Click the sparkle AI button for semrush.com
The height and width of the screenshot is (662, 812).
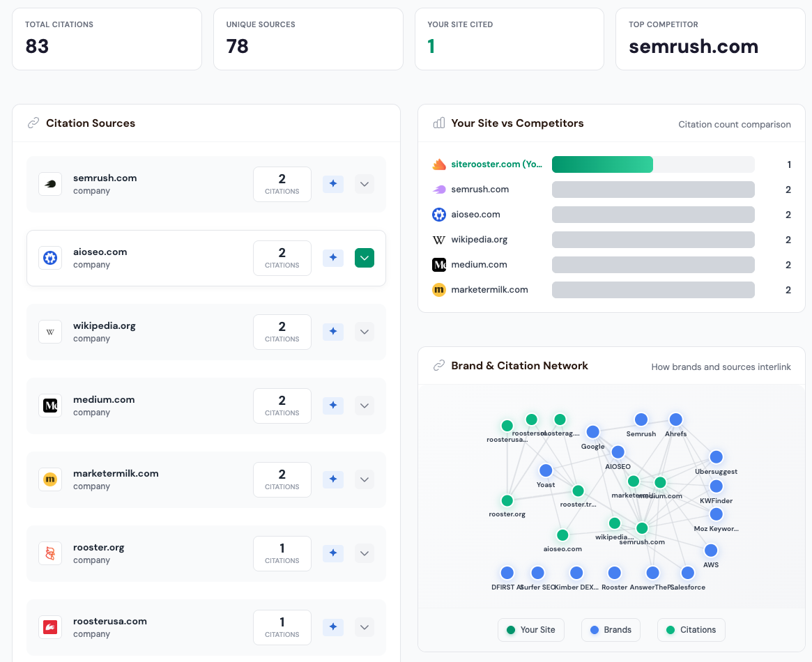tap(333, 184)
